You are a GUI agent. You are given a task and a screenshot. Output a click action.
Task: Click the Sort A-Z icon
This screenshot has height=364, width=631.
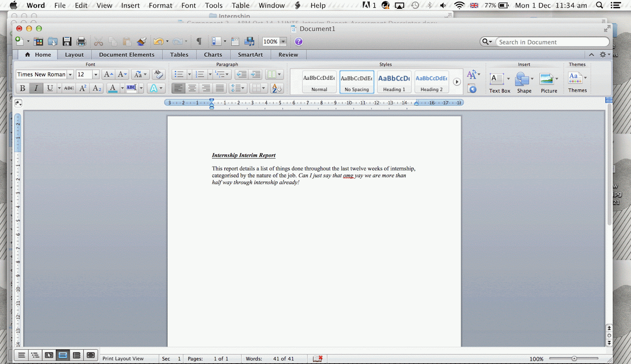pyautogui.click(x=277, y=88)
